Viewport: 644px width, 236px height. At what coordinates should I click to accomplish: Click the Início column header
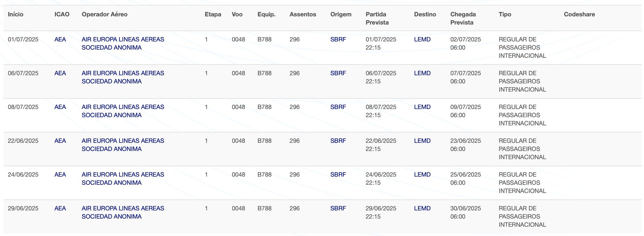[x=16, y=14]
